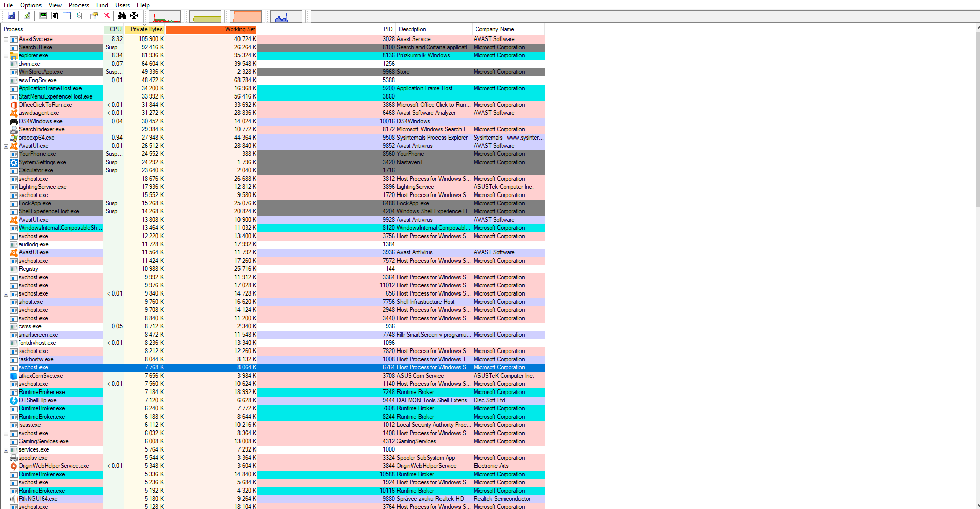Viewport: 980px width, 509px height.
Task: Select the StartMenuExperienceHost.exe process row
Action: pos(272,96)
